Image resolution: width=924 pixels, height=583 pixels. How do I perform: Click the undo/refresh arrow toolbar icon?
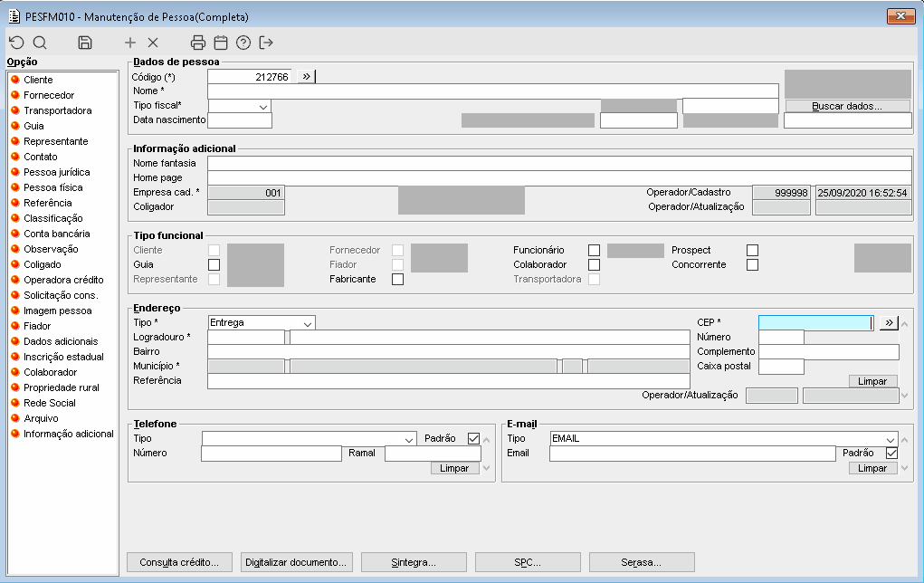(x=16, y=43)
